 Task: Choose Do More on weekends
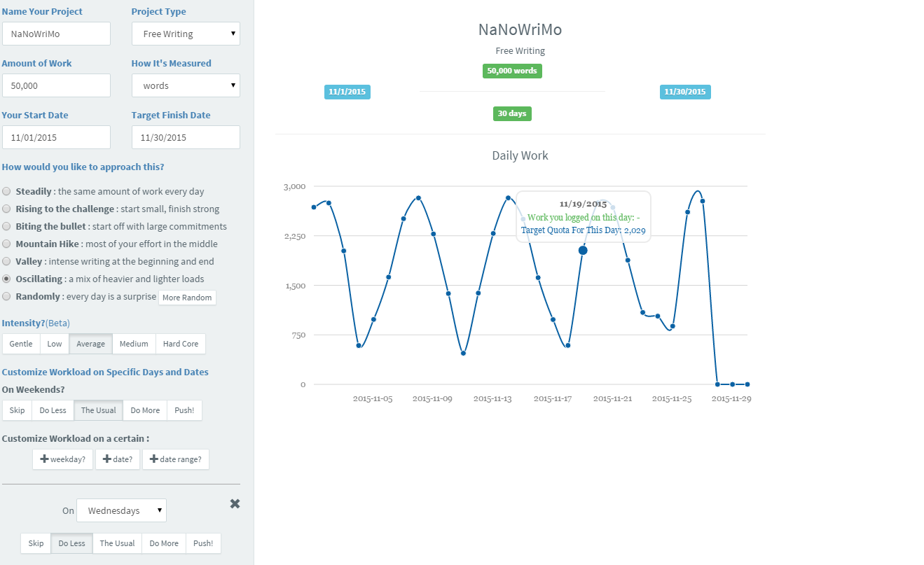145,410
